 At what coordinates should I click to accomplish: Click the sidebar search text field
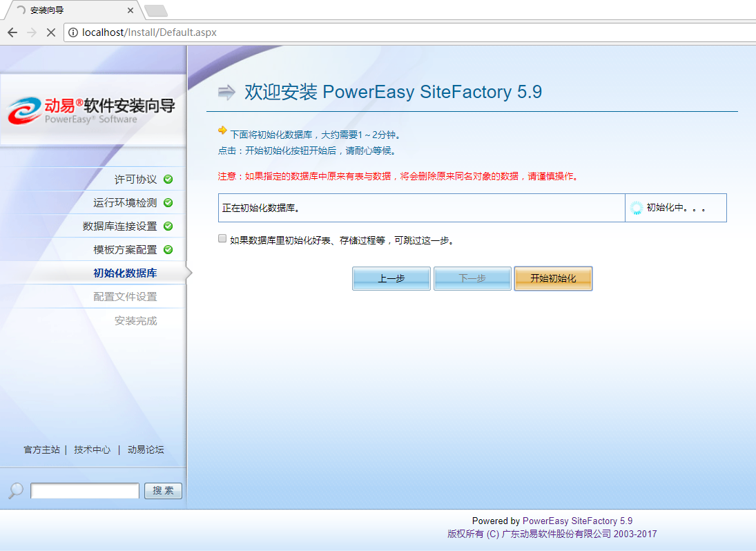tap(85, 491)
